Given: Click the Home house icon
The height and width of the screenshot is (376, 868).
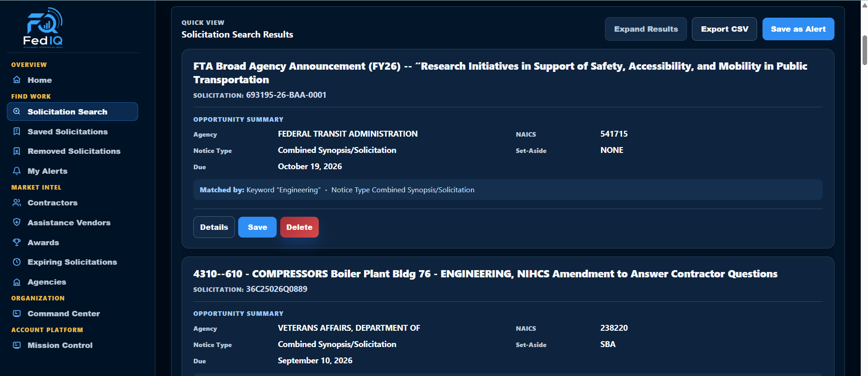Looking at the screenshot, I should [x=17, y=80].
